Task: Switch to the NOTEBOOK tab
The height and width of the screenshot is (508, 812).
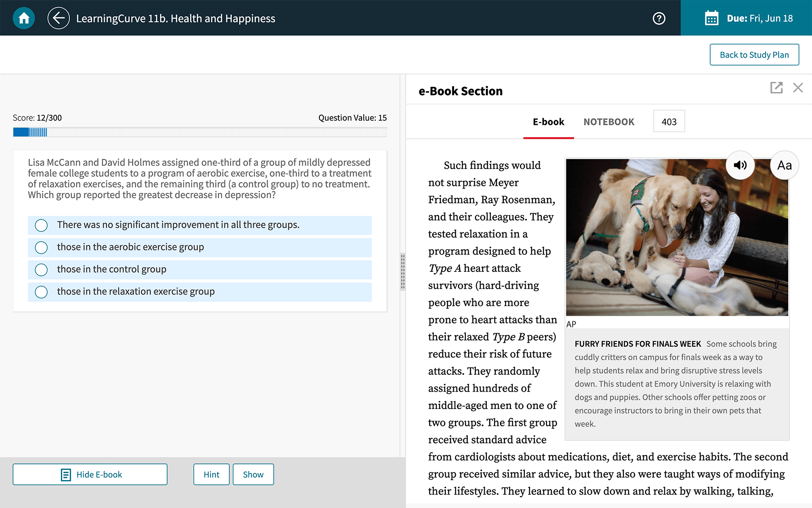Action: click(609, 122)
